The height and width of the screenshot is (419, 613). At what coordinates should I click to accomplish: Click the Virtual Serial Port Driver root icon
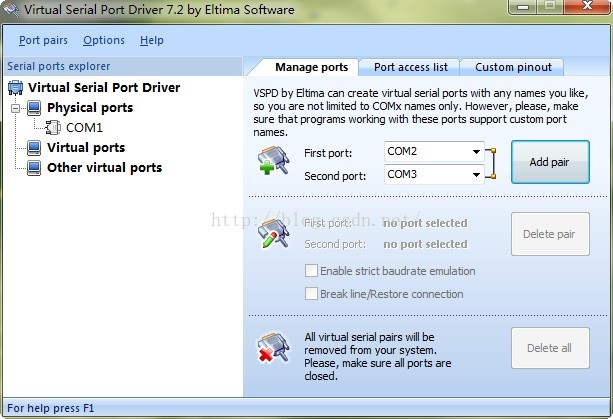16,88
